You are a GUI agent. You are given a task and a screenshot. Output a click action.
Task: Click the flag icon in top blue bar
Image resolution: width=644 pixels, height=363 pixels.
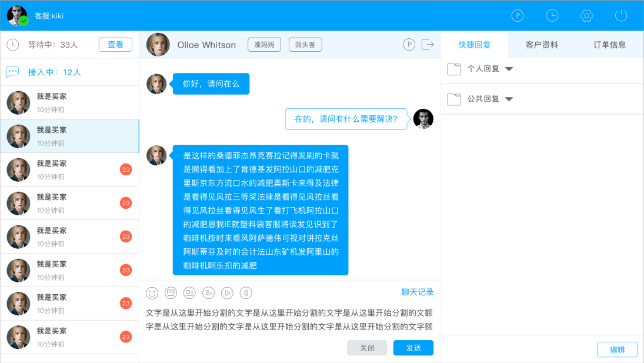[x=517, y=16]
